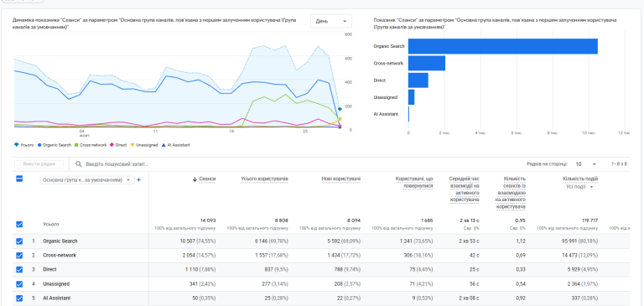Sort by Середній час взаємодії column
The width and height of the screenshot is (644, 306).
coord(464,189)
